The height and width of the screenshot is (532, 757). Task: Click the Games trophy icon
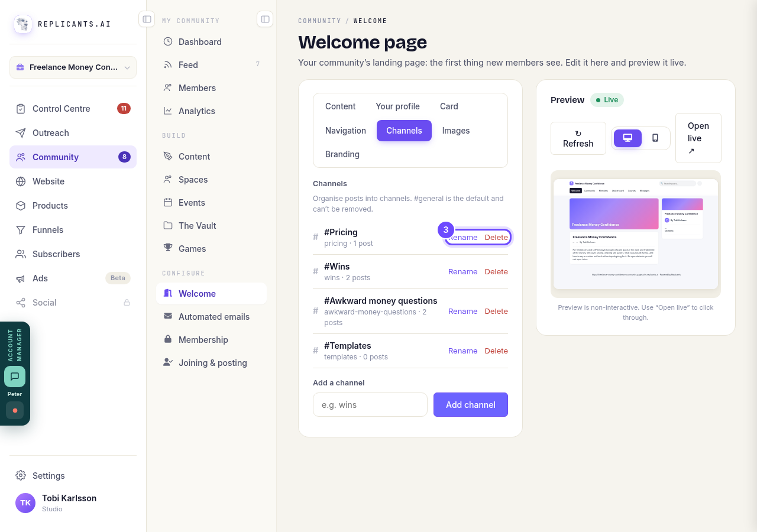click(x=168, y=249)
